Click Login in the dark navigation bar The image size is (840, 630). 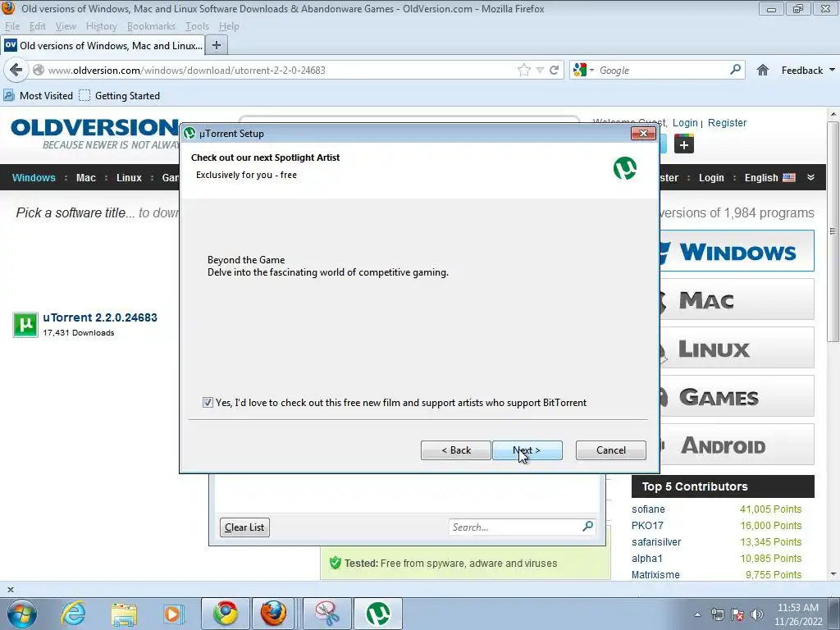[711, 178]
